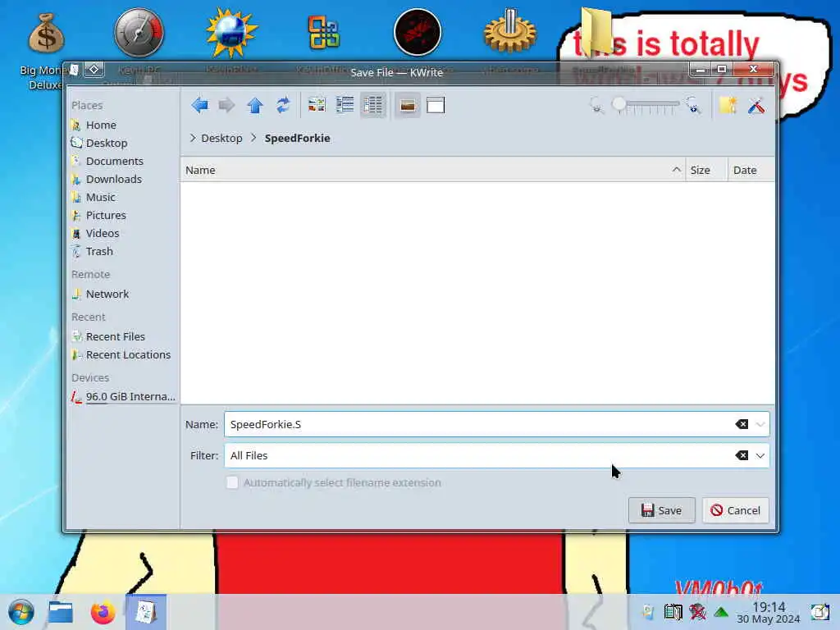Open the golden gear desktop icon
This screenshot has width=840, height=630.
(x=509, y=32)
